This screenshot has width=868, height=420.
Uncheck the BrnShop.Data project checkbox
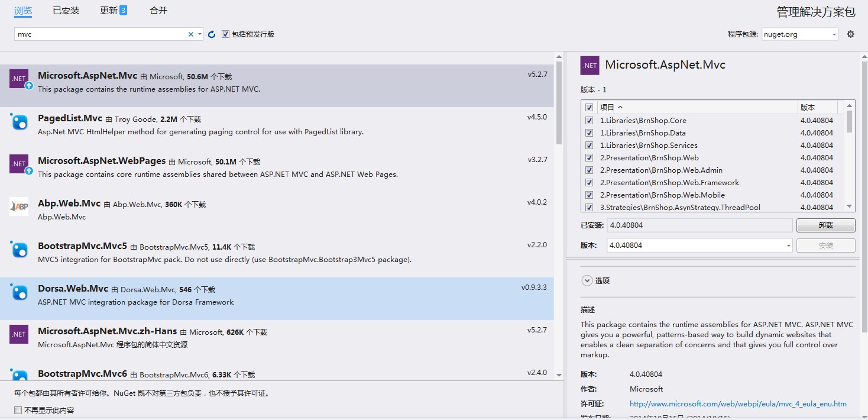coord(589,133)
